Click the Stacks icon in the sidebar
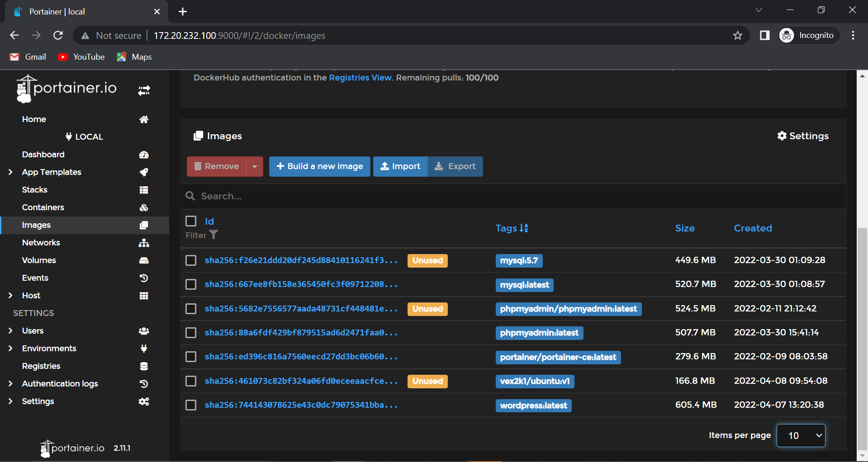Image resolution: width=868 pixels, height=462 pixels. click(143, 190)
